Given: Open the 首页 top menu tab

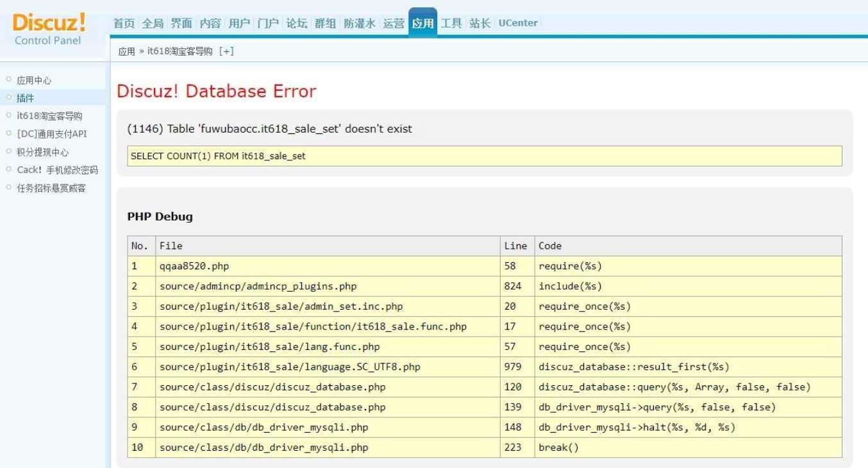Looking at the screenshot, I should (x=124, y=23).
